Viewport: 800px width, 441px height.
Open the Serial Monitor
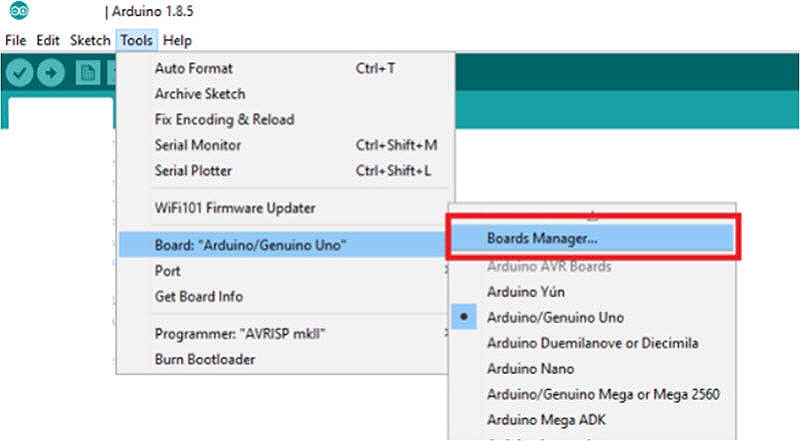(197, 145)
